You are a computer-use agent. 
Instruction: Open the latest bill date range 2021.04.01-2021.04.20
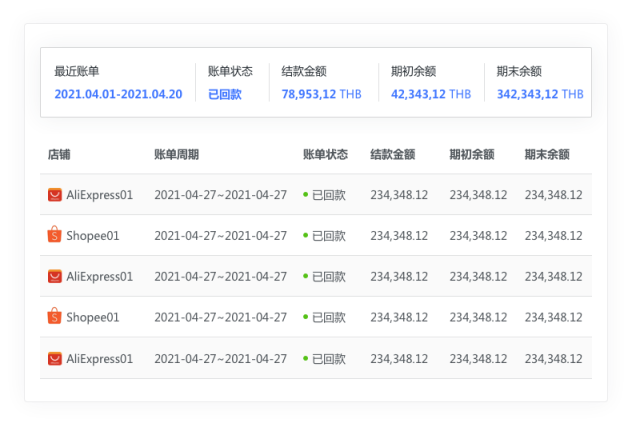(x=118, y=95)
